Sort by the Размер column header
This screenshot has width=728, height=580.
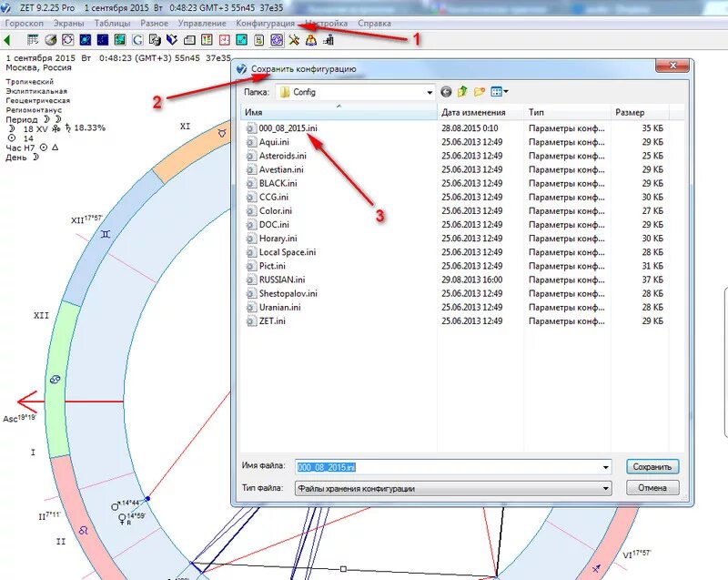click(640, 112)
